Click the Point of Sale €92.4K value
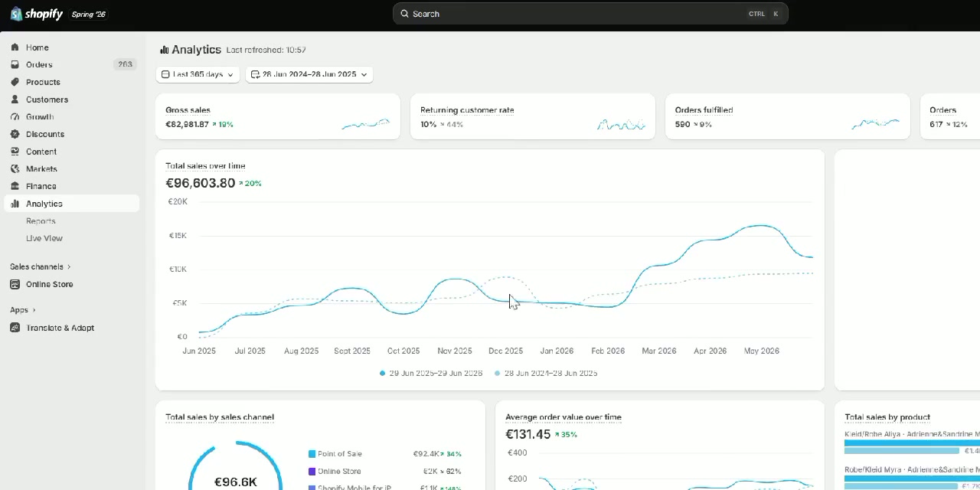This screenshot has height=490, width=980. point(426,454)
